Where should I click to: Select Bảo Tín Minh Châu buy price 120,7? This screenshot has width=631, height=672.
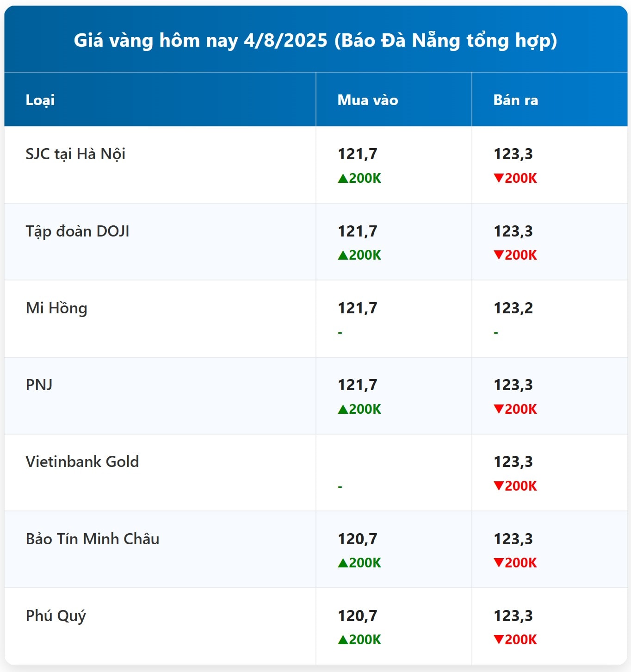click(358, 539)
